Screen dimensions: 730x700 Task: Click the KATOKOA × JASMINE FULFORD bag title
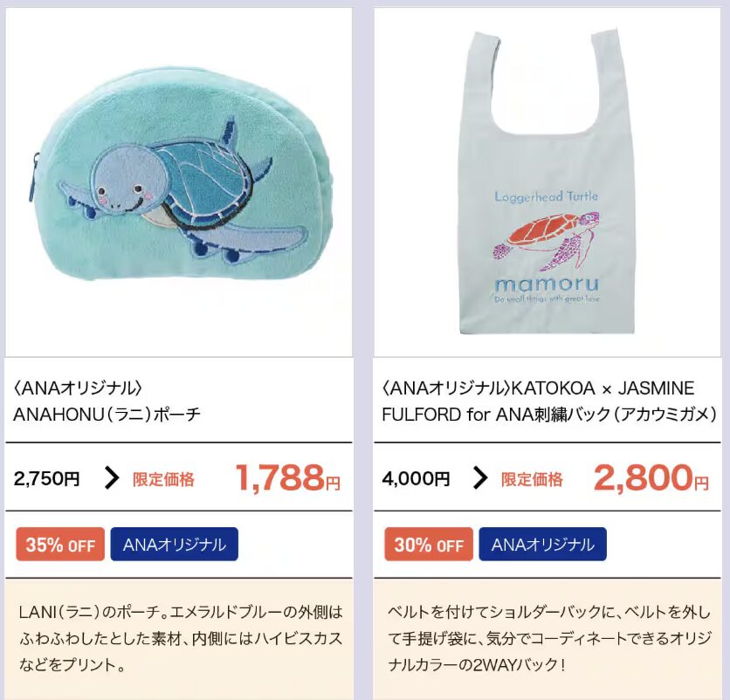pyautogui.click(x=549, y=401)
